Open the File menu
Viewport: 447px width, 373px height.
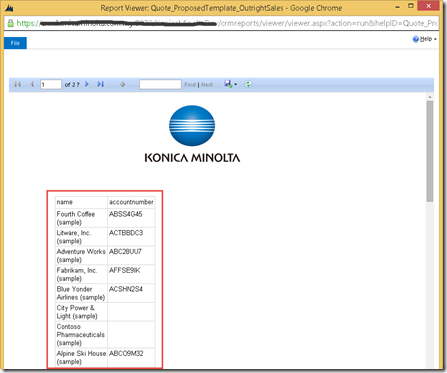[x=15, y=43]
